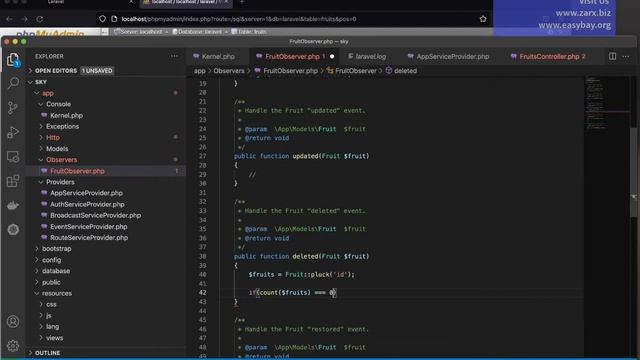Open the Explorer view in activity bar
640x360 pixels.
(x=13, y=60)
